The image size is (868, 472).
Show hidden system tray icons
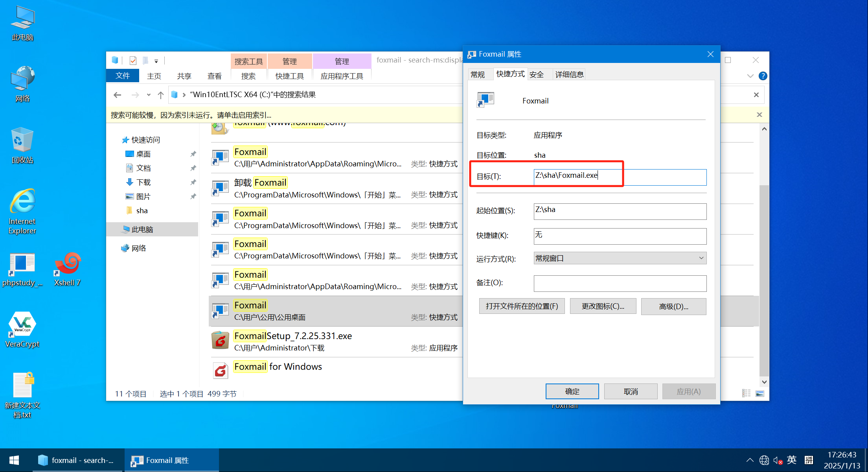pos(749,460)
